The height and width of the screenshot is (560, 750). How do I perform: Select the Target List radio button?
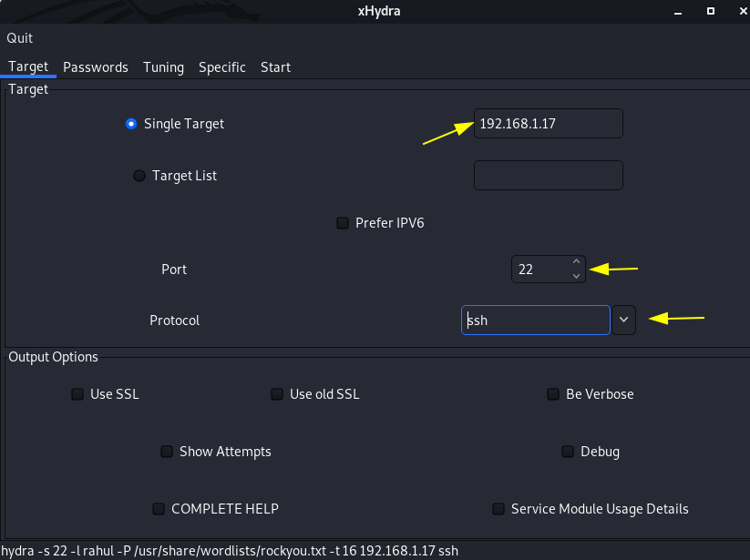[x=139, y=176]
